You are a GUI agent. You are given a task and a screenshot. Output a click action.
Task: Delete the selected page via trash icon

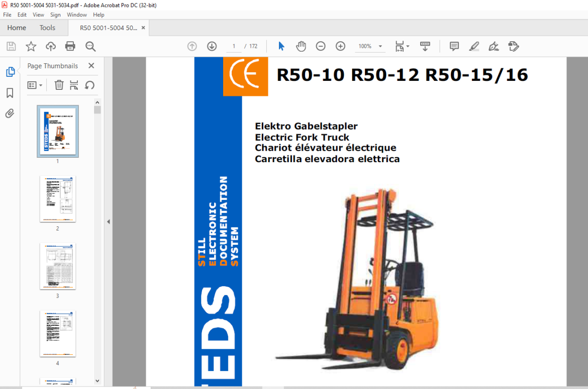point(59,85)
